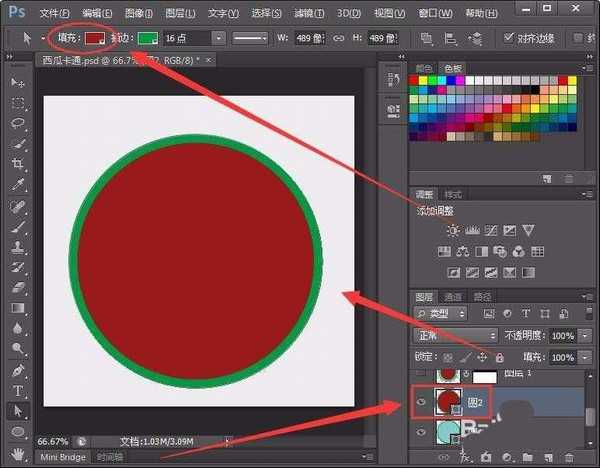Open the stroke width 16 点 dropdown
The image size is (600, 468).
click(218, 38)
